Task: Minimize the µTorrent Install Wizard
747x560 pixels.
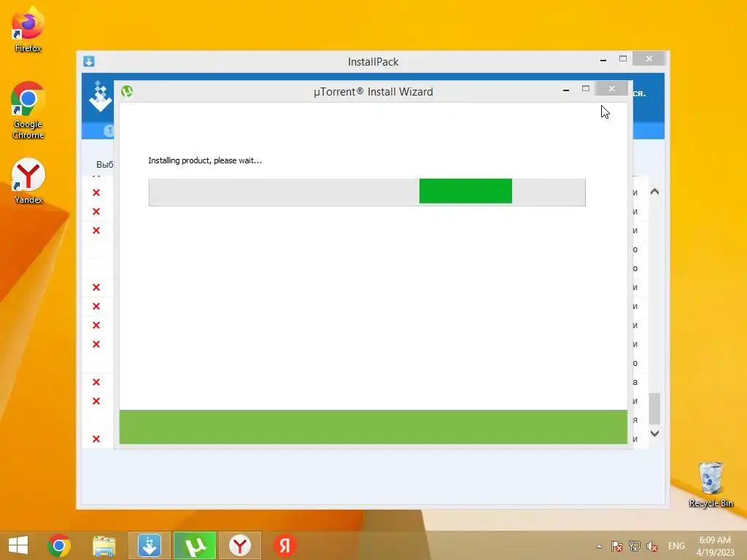Action: (x=566, y=90)
